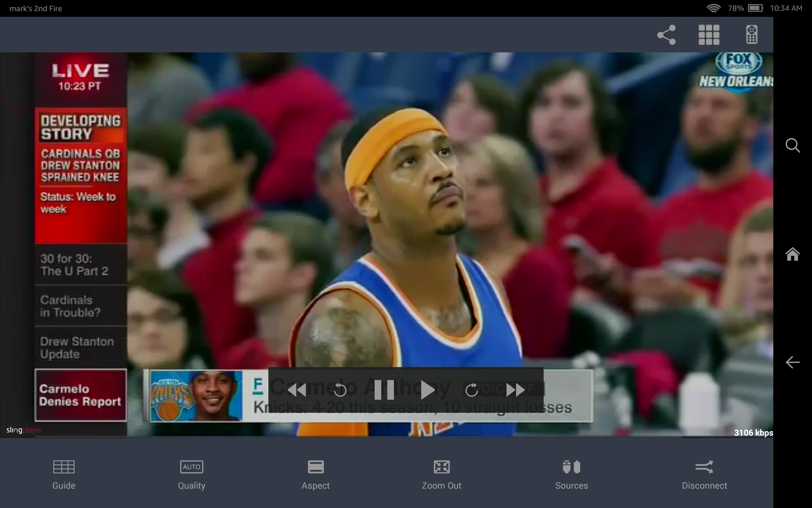The height and width of the screenshot is (508, 812).
Task: Click the skip-back replay circular arrow
Action: [x=340, y=390]
